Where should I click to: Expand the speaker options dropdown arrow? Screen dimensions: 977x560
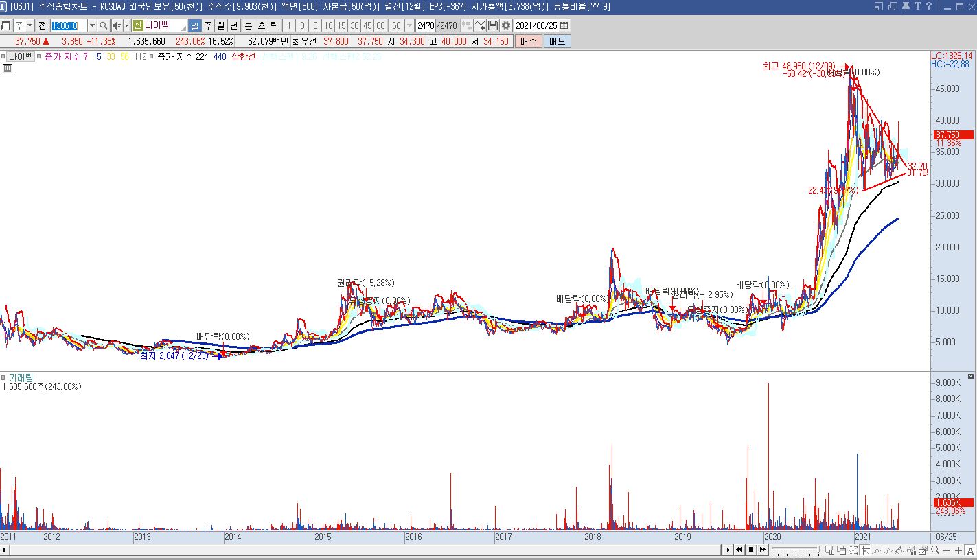coord(126,25)
